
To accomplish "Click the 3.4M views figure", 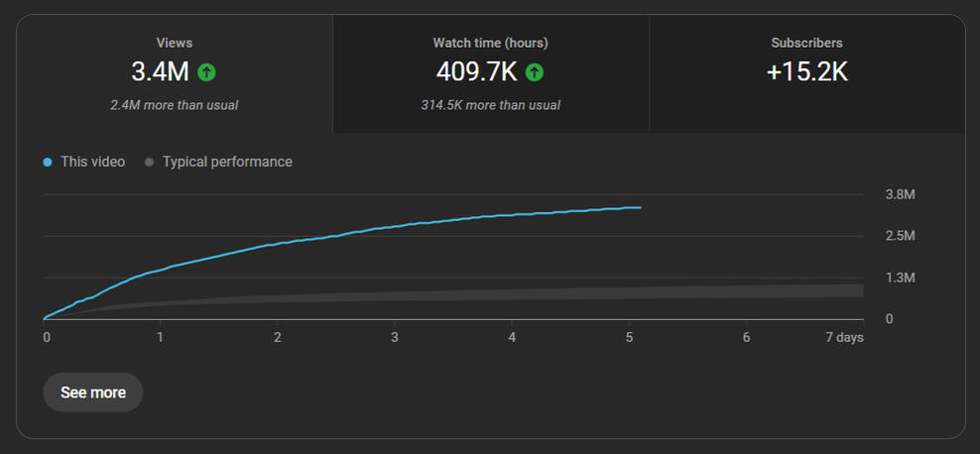I will click(160, 72).
